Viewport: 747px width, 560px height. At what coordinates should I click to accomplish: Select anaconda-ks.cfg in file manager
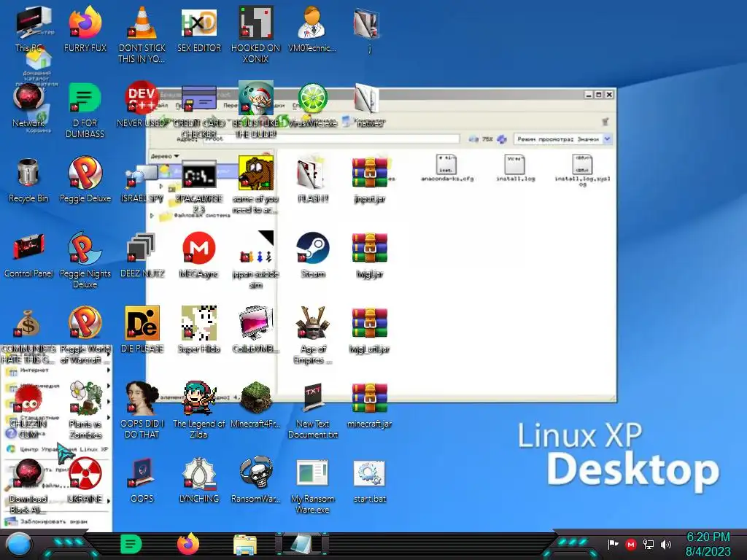pyautogui.click(x=447, y=168)
